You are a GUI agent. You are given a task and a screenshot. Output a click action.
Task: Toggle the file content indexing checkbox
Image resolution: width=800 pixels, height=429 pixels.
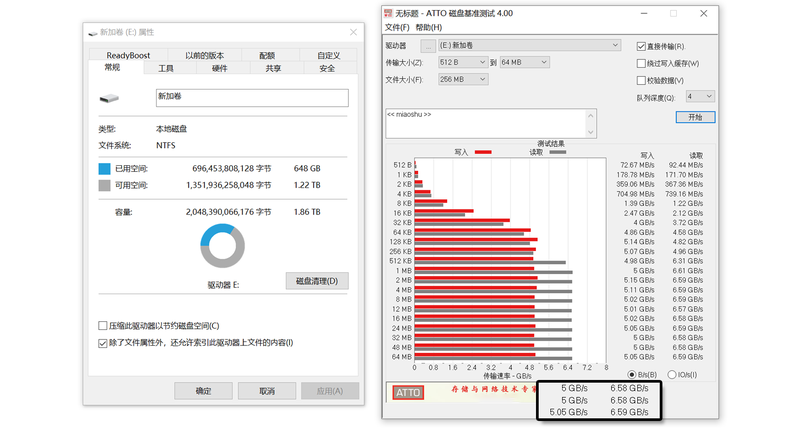pyautogui.click(x=103, y=343)
